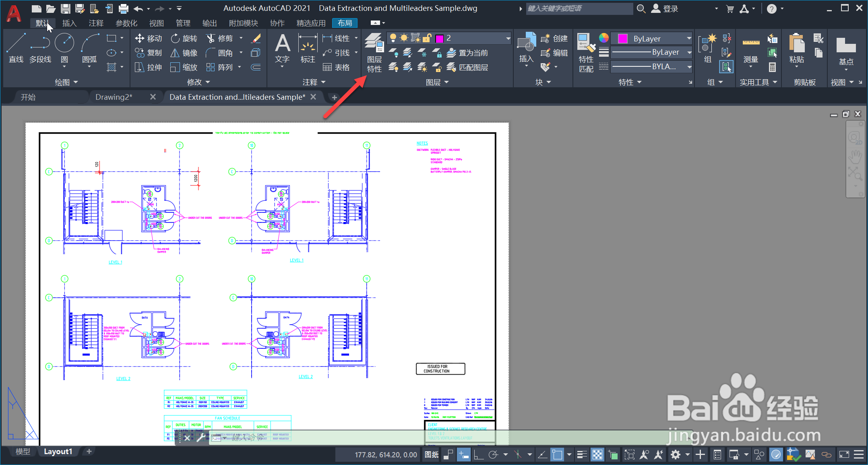Screen dimensions: 868x465
Task: Click the 拉伸 (Stretch) tool
Action: pyautogui.click(x=148, y=67)
